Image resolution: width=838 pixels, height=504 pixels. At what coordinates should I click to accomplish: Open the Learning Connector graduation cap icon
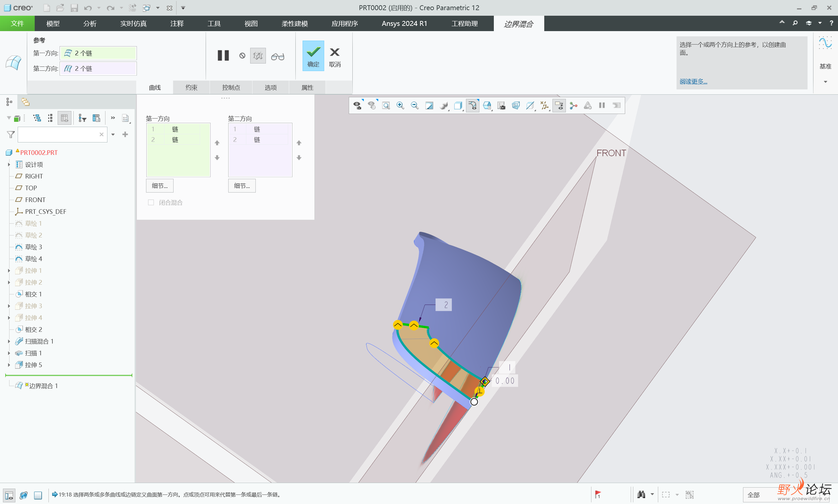pyautogui.click(x=809, y=23)
